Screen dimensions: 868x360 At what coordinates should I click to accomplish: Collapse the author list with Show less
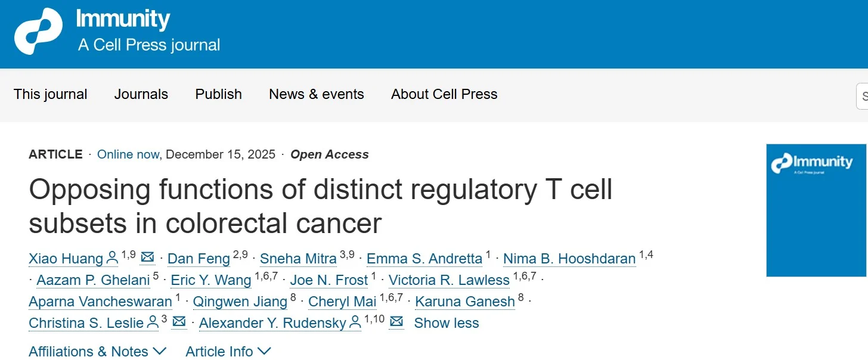pos(447,323)
